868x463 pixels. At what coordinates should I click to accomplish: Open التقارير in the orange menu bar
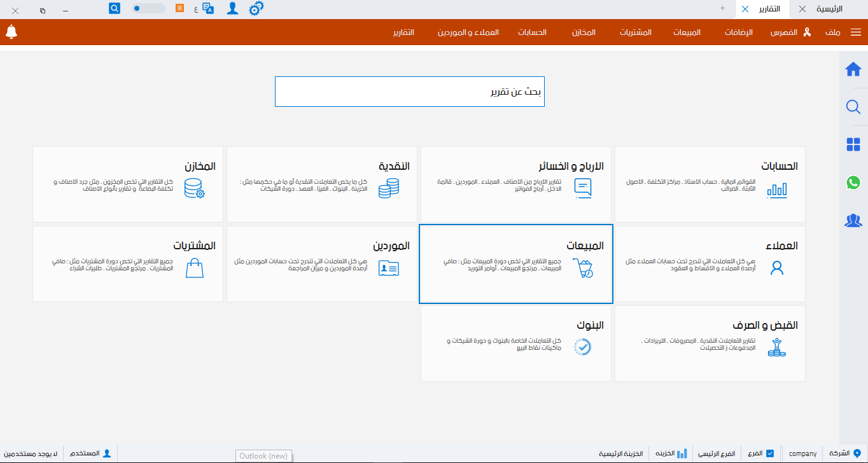click(403, 32)
